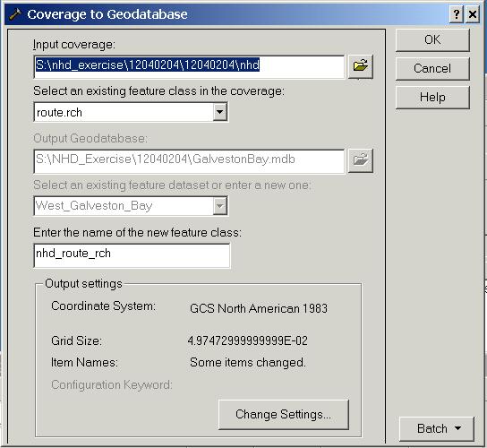Open the Batch dropdown arrow
Screen dimensions: 487x448
click(457, 428)
